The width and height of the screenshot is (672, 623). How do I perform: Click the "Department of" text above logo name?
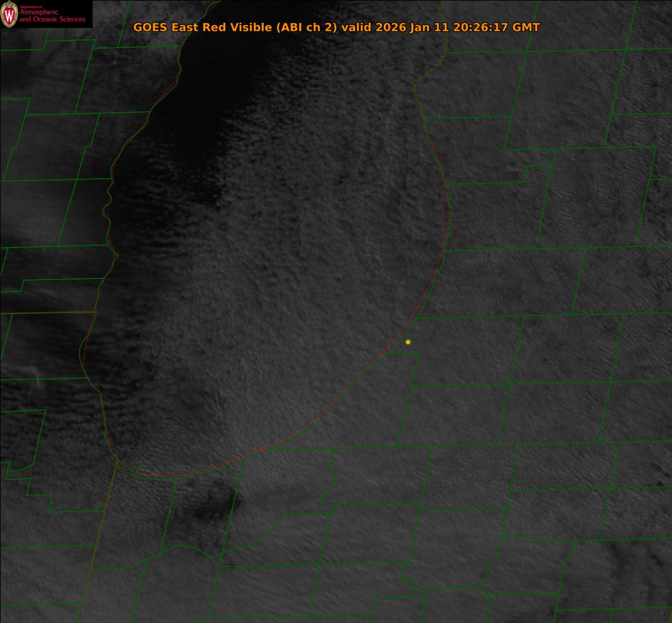pos(31,6)
